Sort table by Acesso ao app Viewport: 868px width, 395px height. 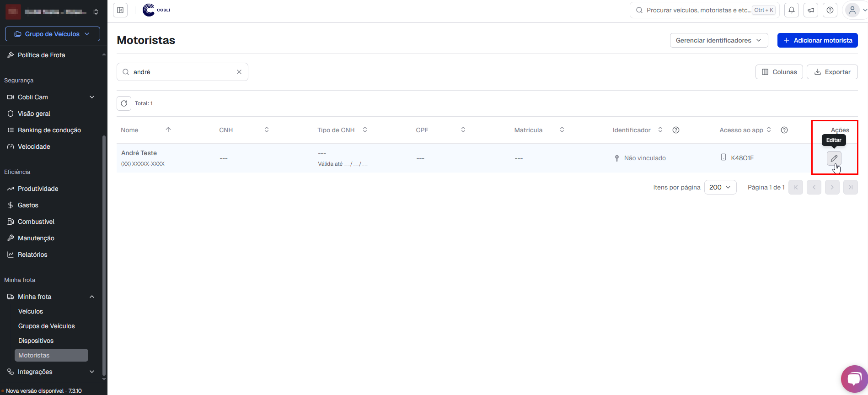pos(769,130)
